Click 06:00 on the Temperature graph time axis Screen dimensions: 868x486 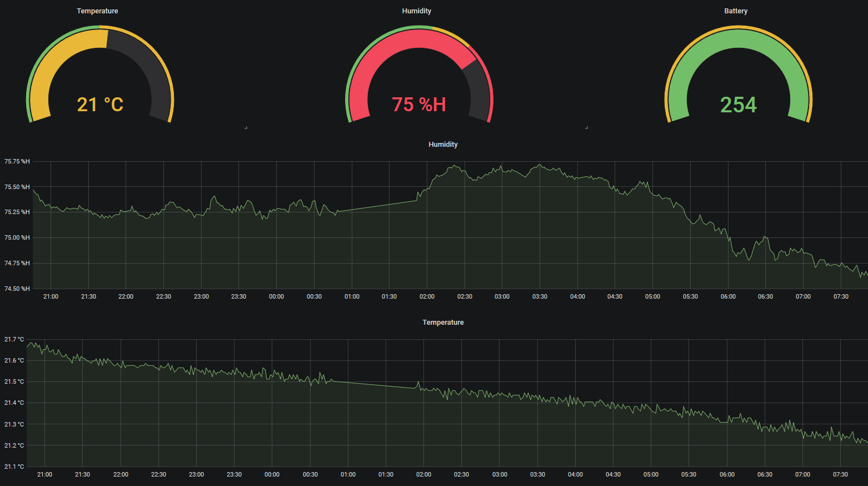click(x=727, y=474)
